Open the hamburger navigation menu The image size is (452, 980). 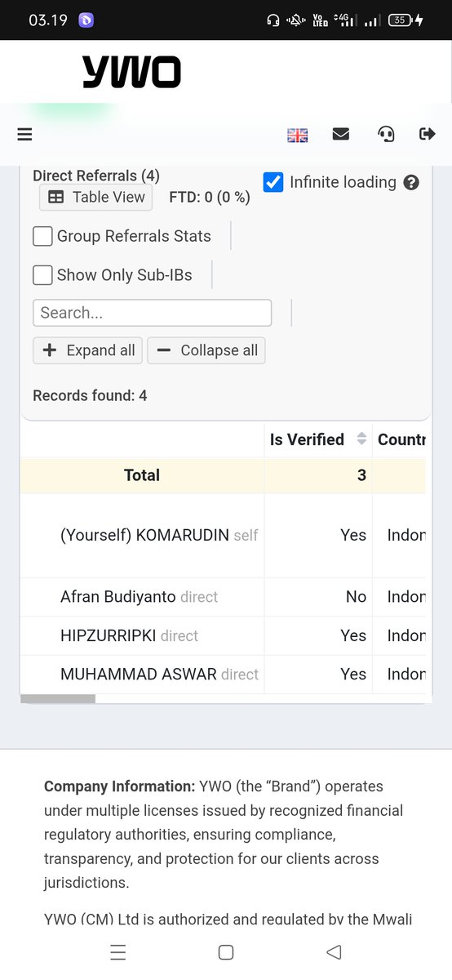(x=24, y=135)
